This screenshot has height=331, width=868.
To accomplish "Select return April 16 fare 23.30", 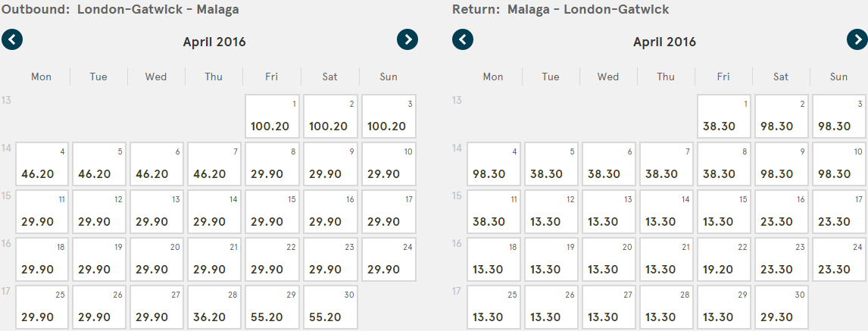I will point(782,212).
